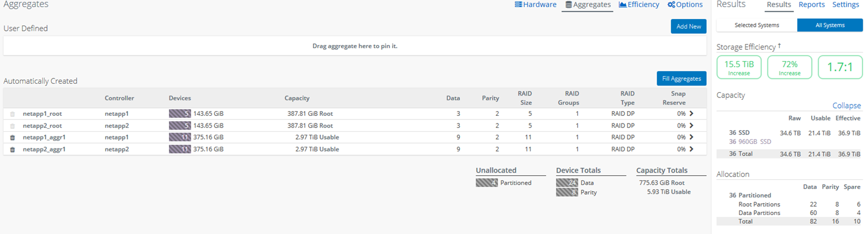Open the Reports results tab
868x234 pixels.
(x=811, y=5)
